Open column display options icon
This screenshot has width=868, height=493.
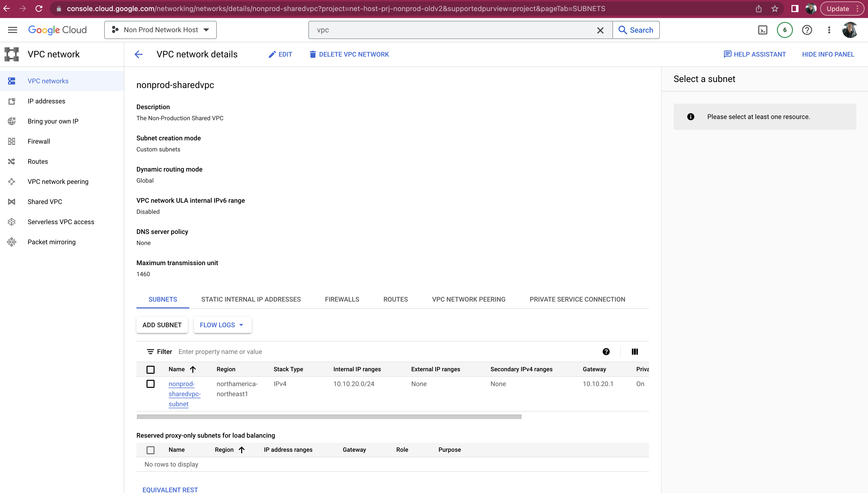tap(635, 351)
